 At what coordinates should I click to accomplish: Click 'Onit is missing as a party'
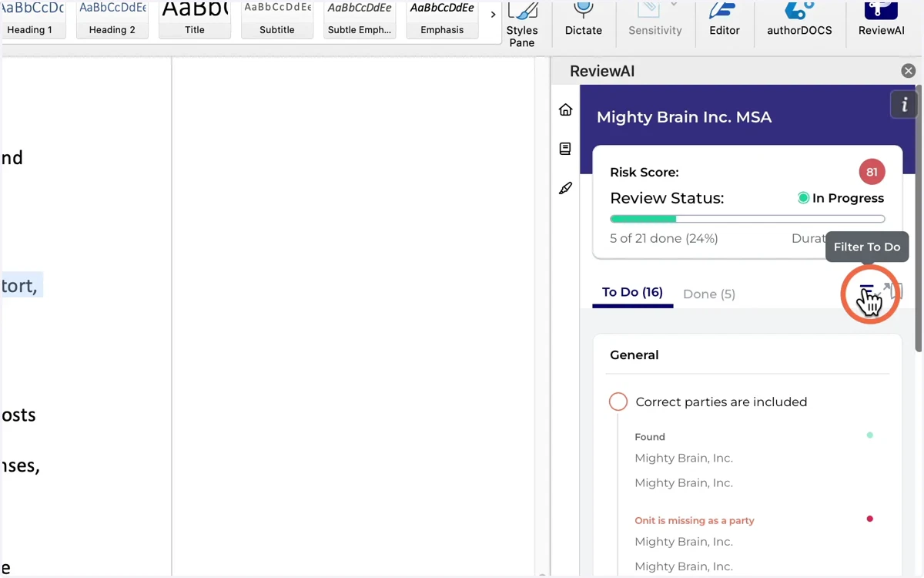[x=695, y=521]
